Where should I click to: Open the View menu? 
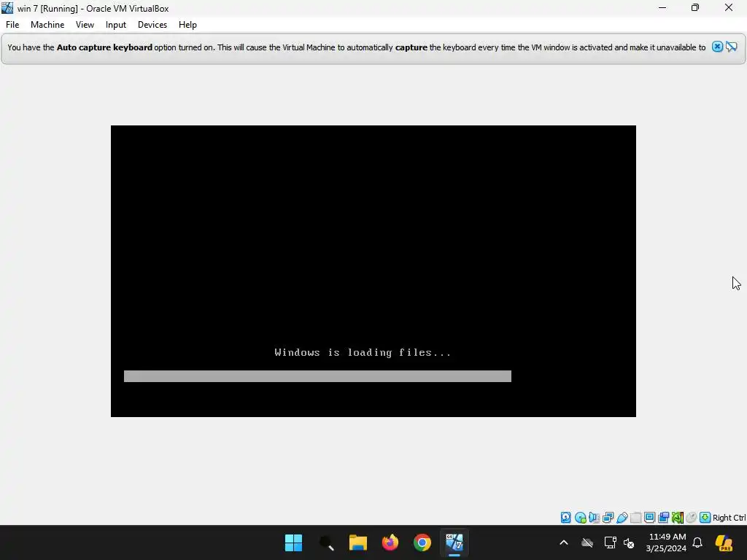coord(85,25)
